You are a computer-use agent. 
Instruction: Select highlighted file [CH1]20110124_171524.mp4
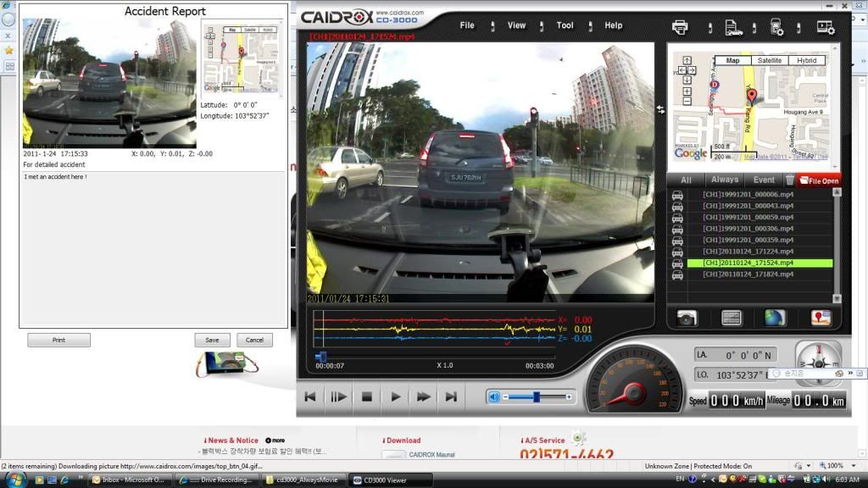[x=759, y=263]
